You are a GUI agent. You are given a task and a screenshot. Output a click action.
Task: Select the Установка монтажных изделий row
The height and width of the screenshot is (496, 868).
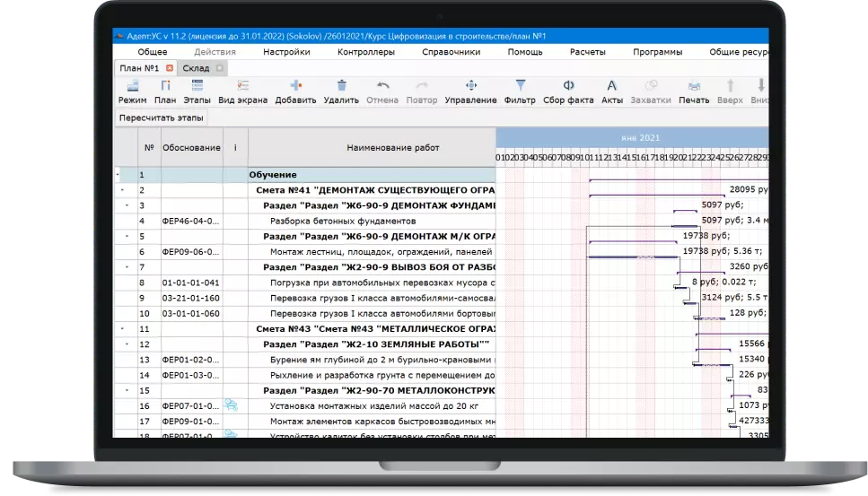point(373,406)
